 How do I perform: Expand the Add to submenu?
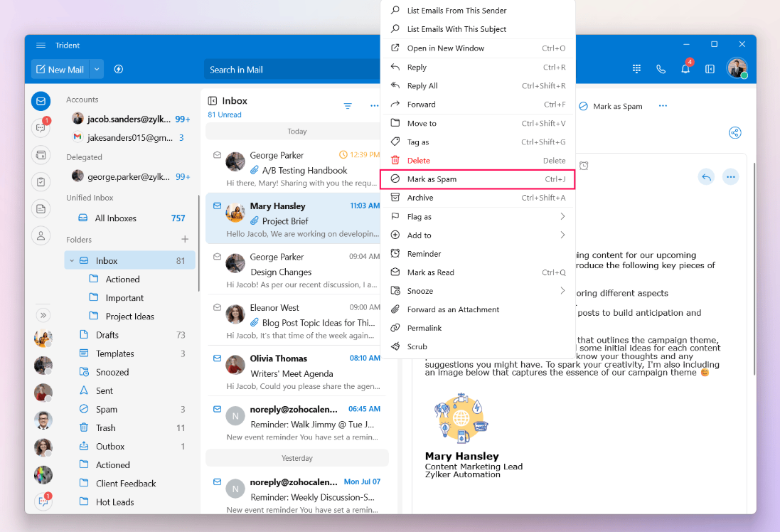(x=478, y=235)
